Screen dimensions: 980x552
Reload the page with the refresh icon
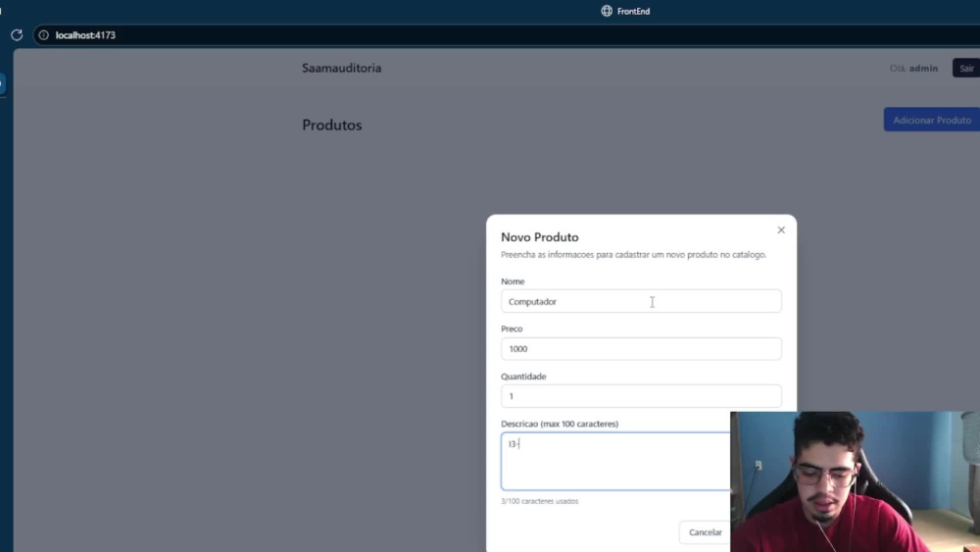tap(17, 35)
